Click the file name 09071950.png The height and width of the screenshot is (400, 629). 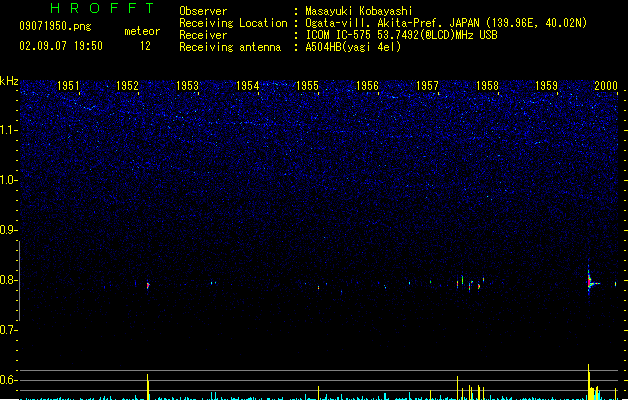55,26
